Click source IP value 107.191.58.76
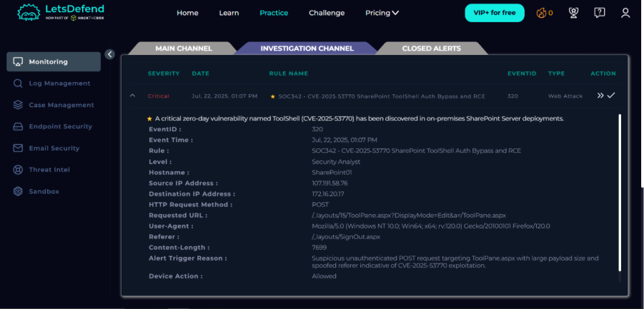 click(x=330, y=183)
